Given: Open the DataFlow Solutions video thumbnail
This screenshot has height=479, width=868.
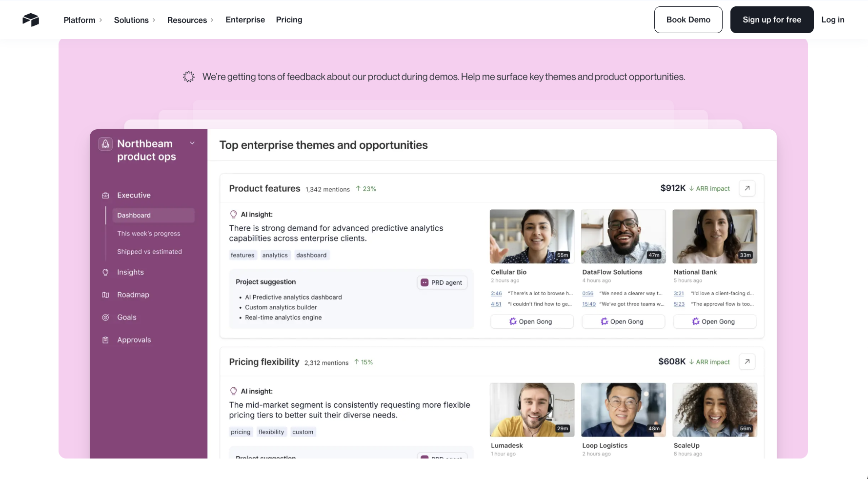Looking at the screenshot, I should [x=623, y=237].
